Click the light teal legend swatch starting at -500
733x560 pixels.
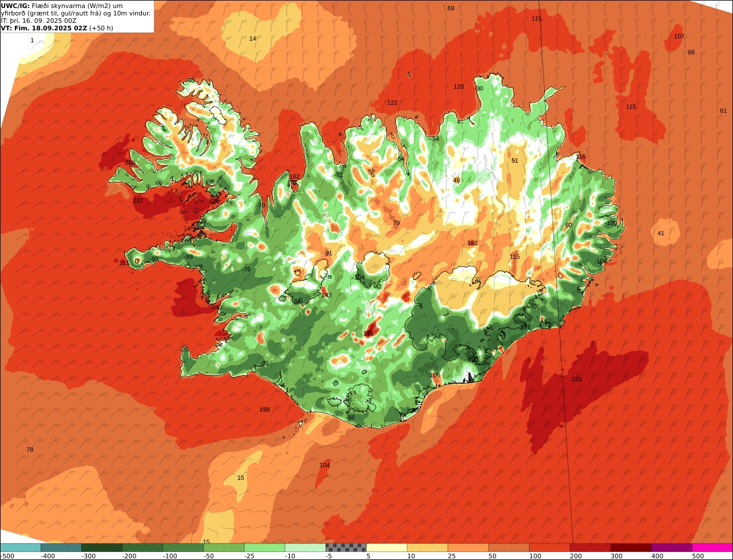click(x=21, y=547)
